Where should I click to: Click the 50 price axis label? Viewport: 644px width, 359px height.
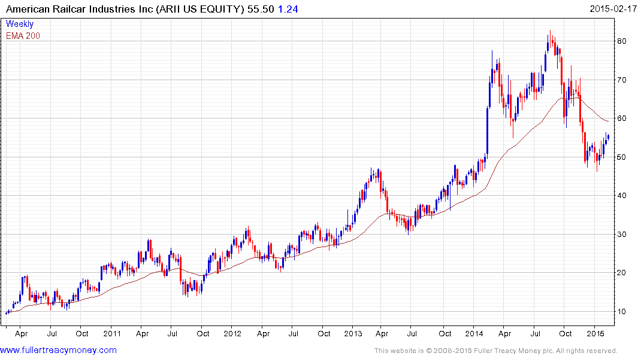pyautogui.click(x=622, y=157)
